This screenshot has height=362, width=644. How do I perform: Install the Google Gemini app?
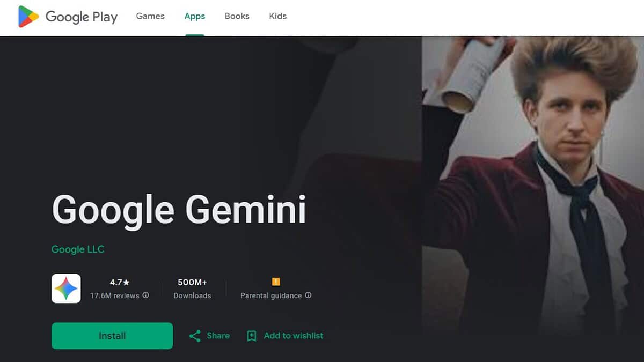[x=112, y=336]
